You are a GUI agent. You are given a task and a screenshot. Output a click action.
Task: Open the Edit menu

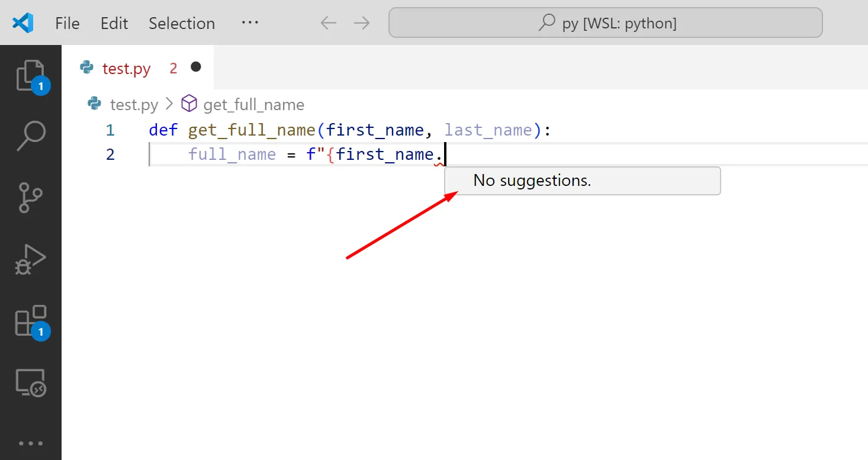coord(114,23)
